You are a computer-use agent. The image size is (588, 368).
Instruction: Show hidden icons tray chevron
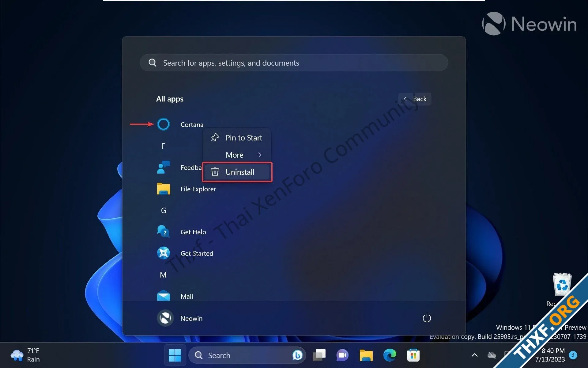[x=474, y=355]
